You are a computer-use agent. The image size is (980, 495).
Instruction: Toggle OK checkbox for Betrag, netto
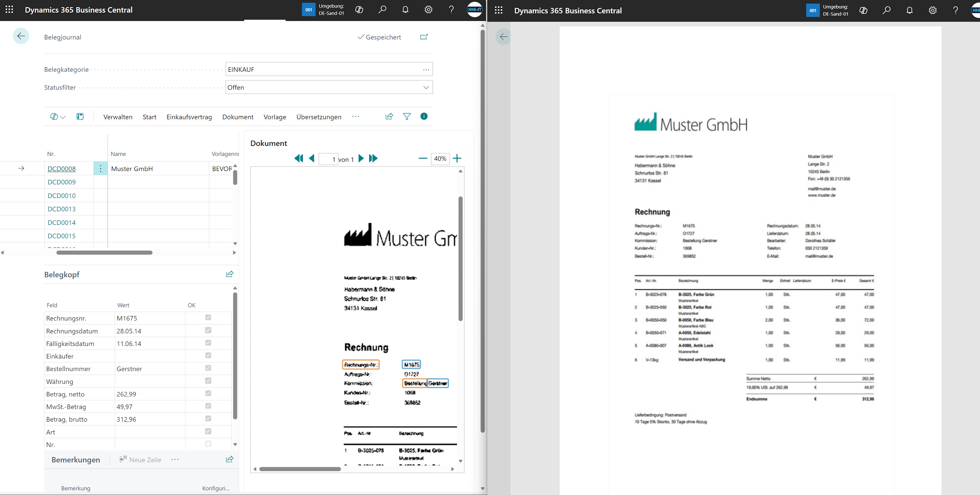pyautogui.click(x=208, y=393)
